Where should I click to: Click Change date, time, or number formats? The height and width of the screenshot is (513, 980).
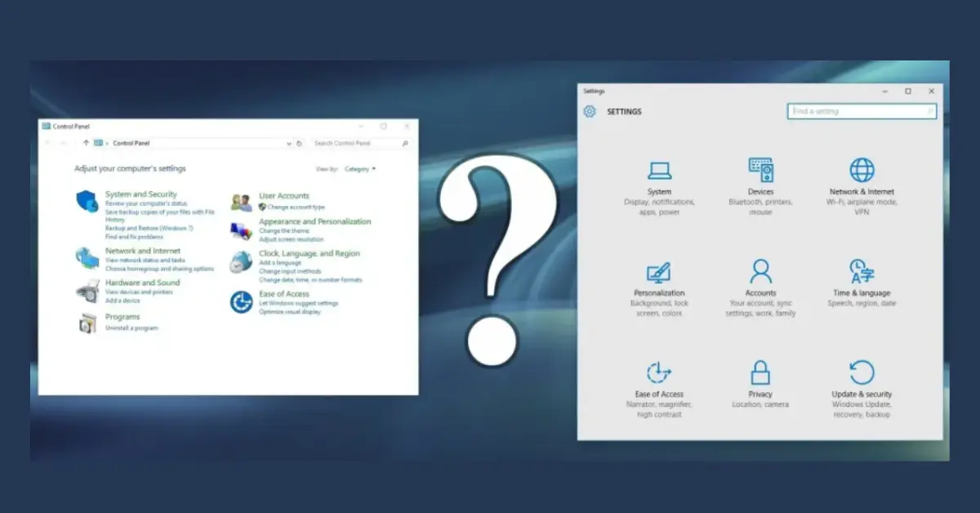[310, 280]
